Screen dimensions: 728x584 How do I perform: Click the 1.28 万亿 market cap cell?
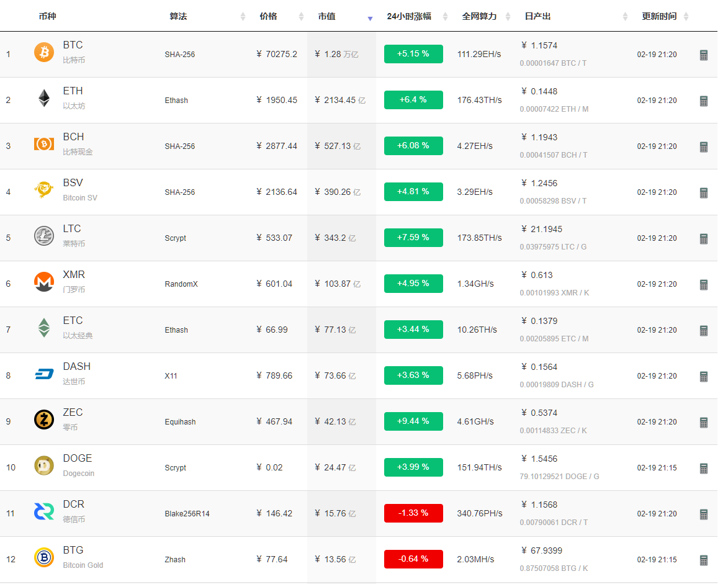pyautogui.click(x=336, y=55)
